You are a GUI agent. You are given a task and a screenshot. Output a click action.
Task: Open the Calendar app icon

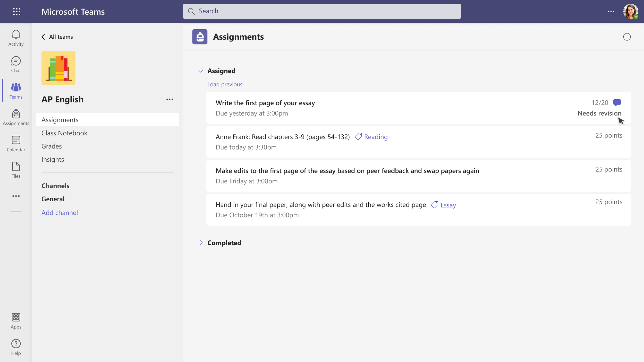[x=16, y=144]
